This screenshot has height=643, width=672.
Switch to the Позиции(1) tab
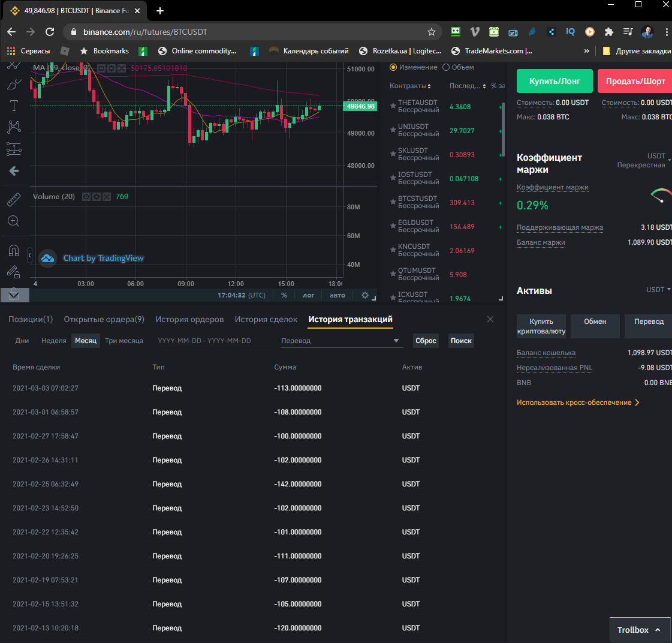(x=31, y=319)
